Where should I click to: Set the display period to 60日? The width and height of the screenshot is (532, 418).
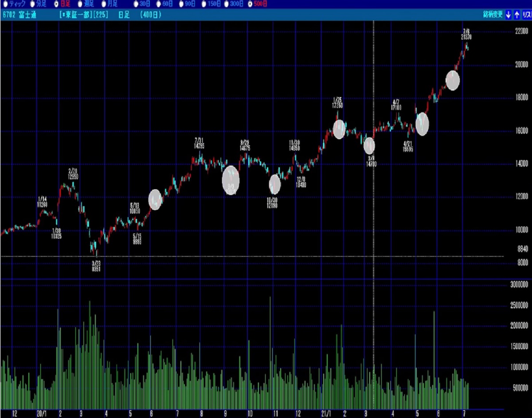[x=158, y=4]
